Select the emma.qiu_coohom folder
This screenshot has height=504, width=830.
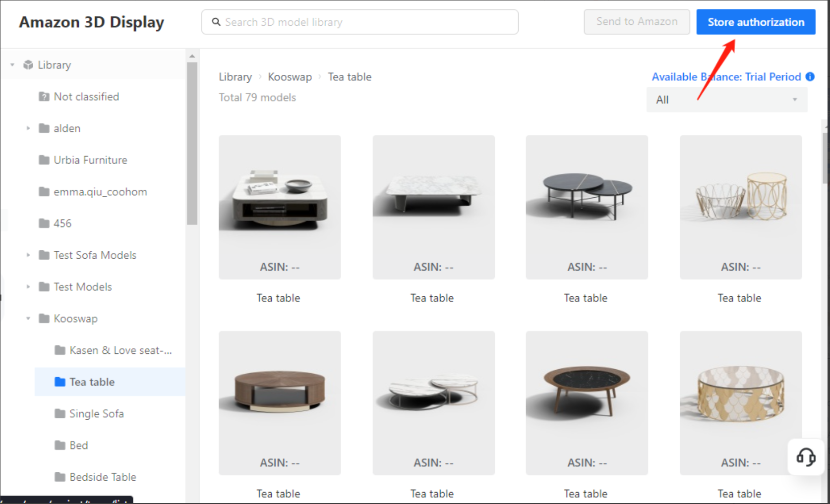[100, 192]
